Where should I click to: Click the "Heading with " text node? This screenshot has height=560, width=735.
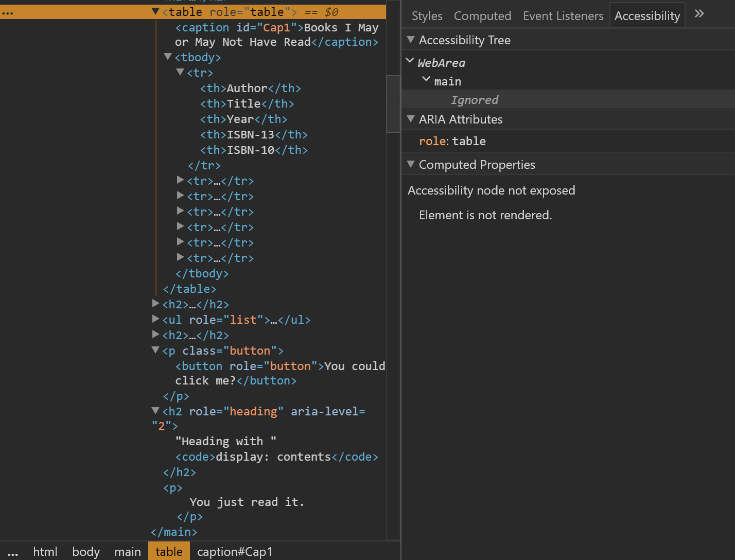point(226,442)
